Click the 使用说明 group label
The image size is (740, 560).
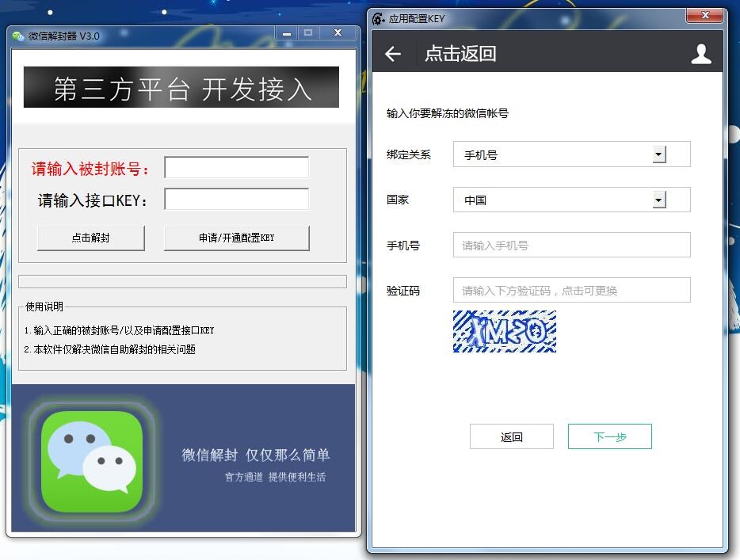tap(44, 307)
